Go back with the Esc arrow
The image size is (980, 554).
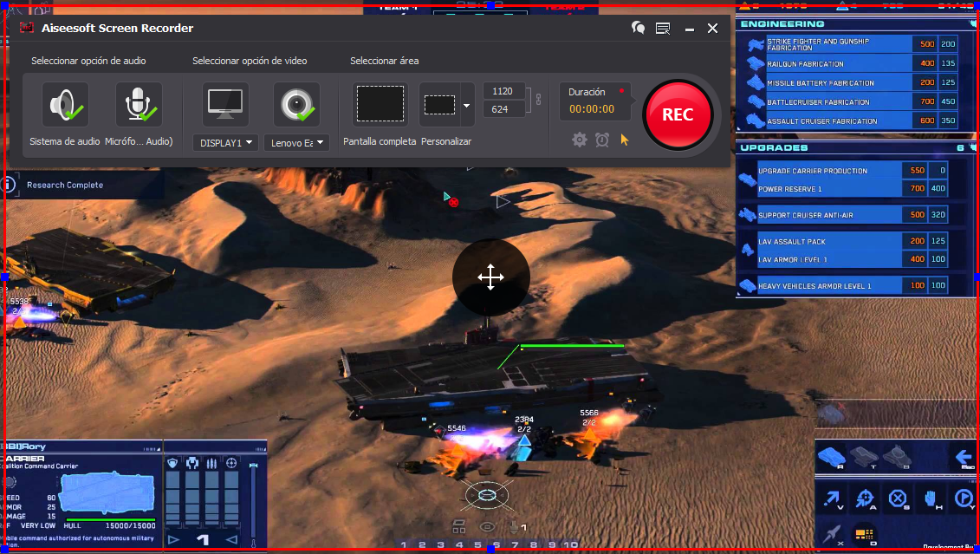pyautogui.click(x=964, y=459)
